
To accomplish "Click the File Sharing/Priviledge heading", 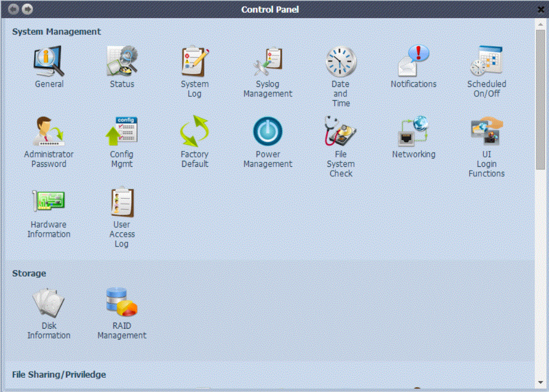I will click(x=59, y=374).
